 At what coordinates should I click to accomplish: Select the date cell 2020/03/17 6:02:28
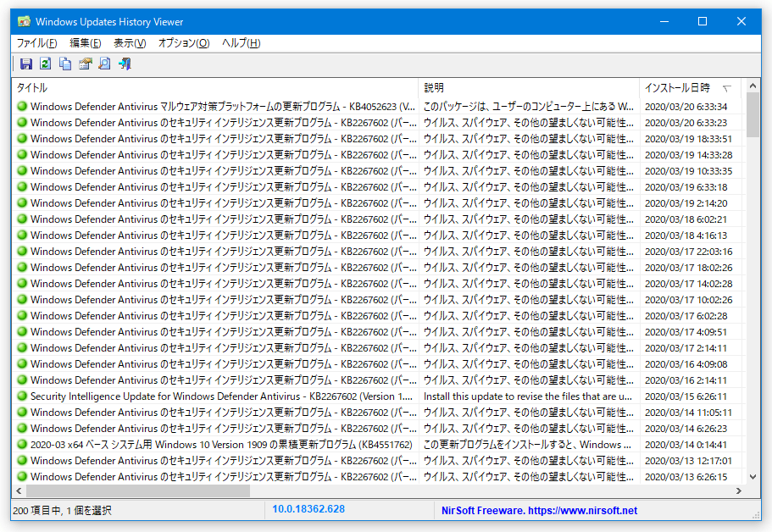686,316
